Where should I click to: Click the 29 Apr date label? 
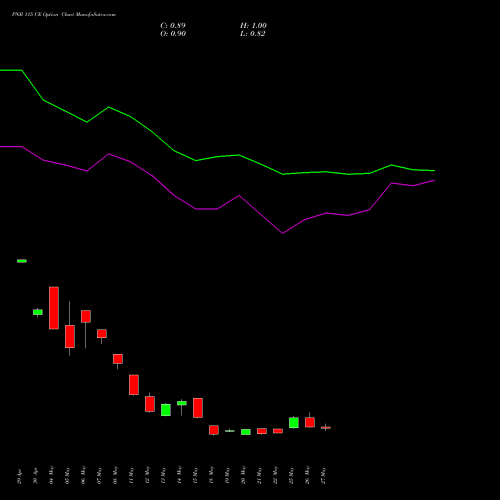20,477
